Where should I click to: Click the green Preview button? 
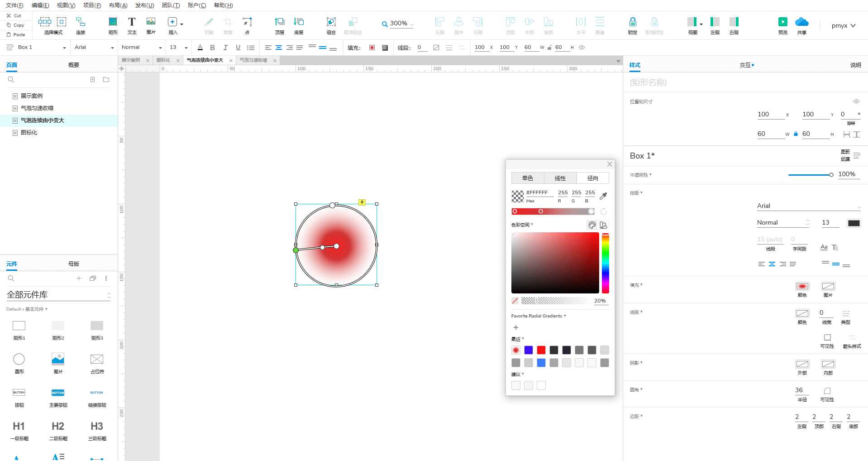(783, 22)
